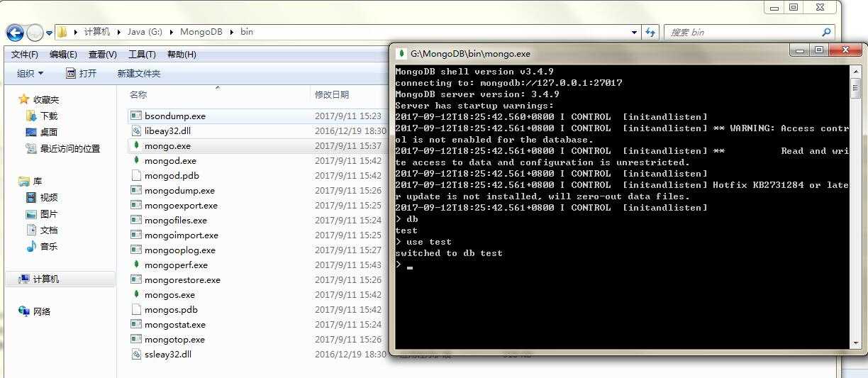
Task: Select the mongodump.exe file icon
Action: (x=137, y=190)
